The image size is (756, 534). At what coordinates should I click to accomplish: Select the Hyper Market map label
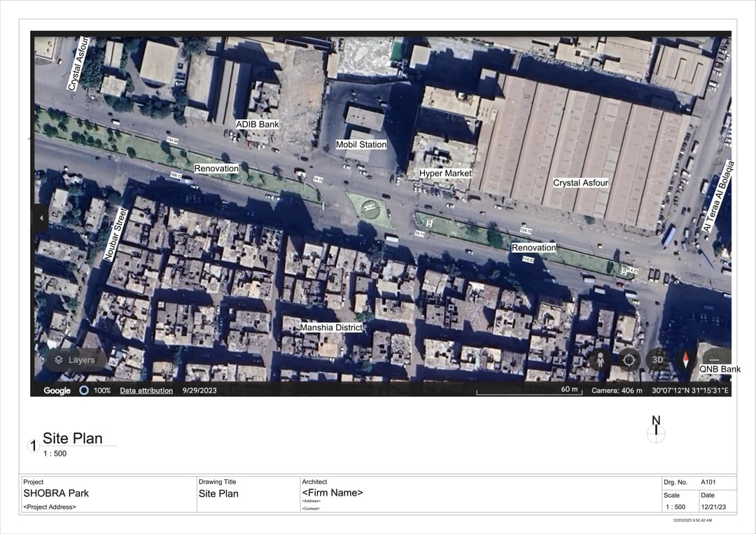pyautogui.click(x=445, y=173)
